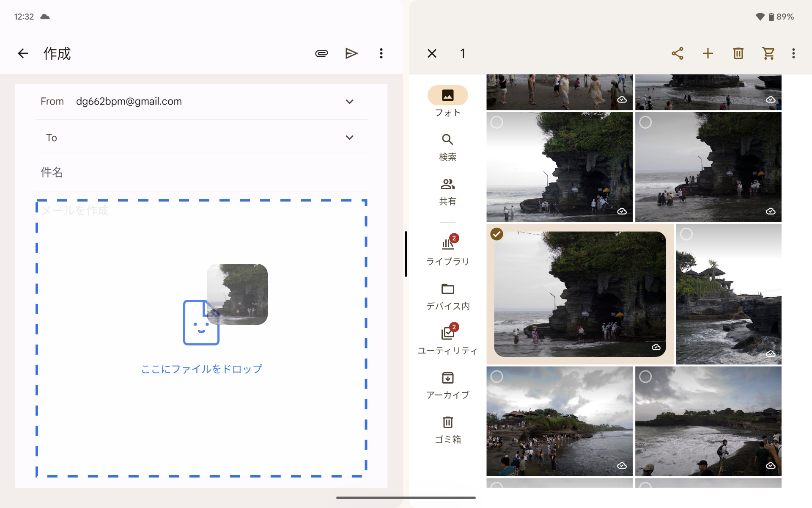Screen dimensions: 812x508
Task: Select the temple on cliff photo circle
Action: point(686,234)
